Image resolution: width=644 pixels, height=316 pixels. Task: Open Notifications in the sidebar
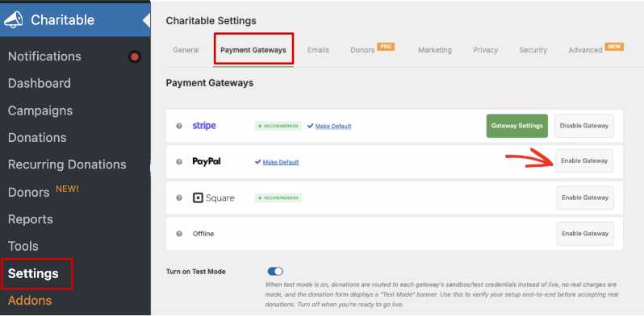tap(44, 56)
